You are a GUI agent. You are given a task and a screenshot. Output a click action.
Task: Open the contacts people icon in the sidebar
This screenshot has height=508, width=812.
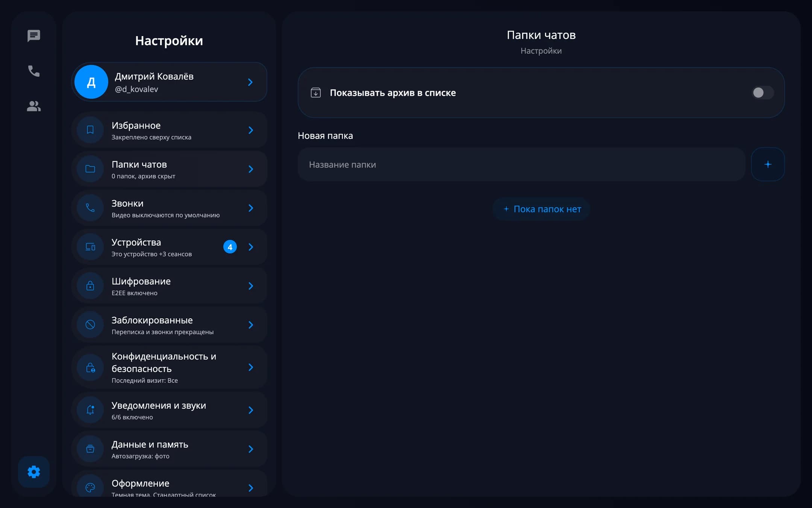click(34, 106)
